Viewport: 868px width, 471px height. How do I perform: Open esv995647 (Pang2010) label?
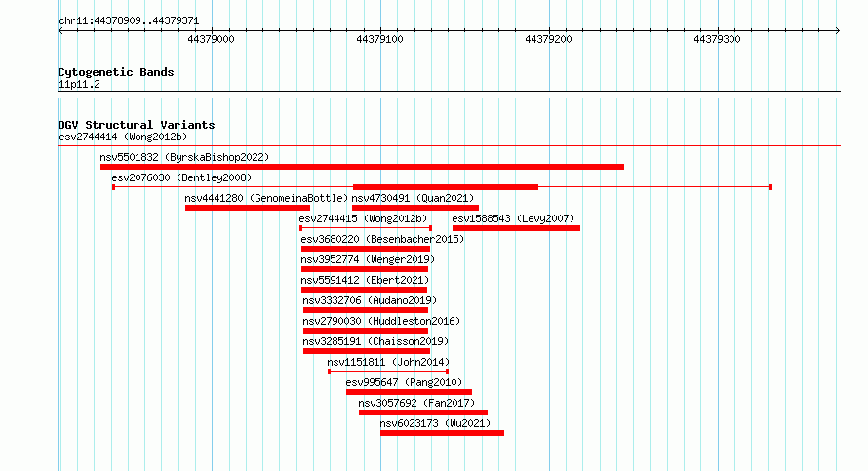click(x=404, y=382)
